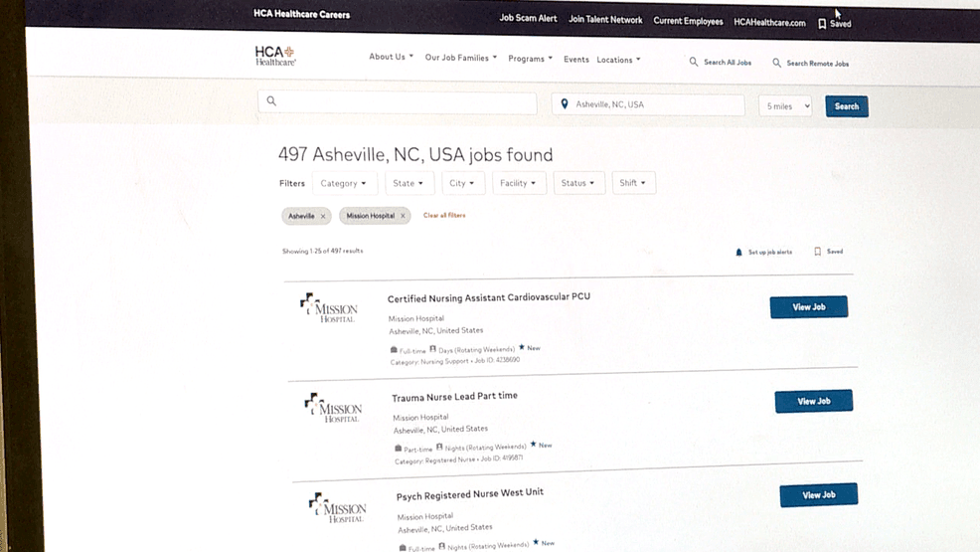This screenshot has width=980, height=552.
Task: Click 'Days (Rotating Weekends)' shift text
Action: click(476, 349)
